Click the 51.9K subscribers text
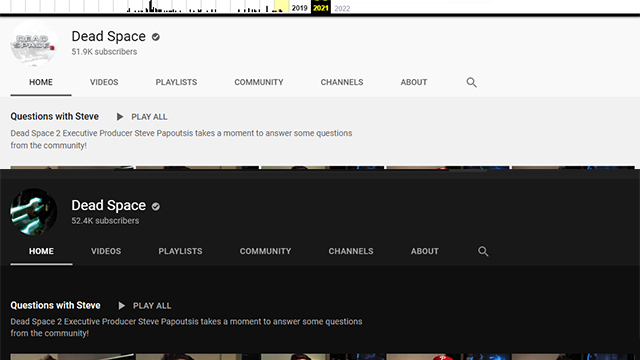Screen dimensions: 640x360 click(x=104, y=52)
